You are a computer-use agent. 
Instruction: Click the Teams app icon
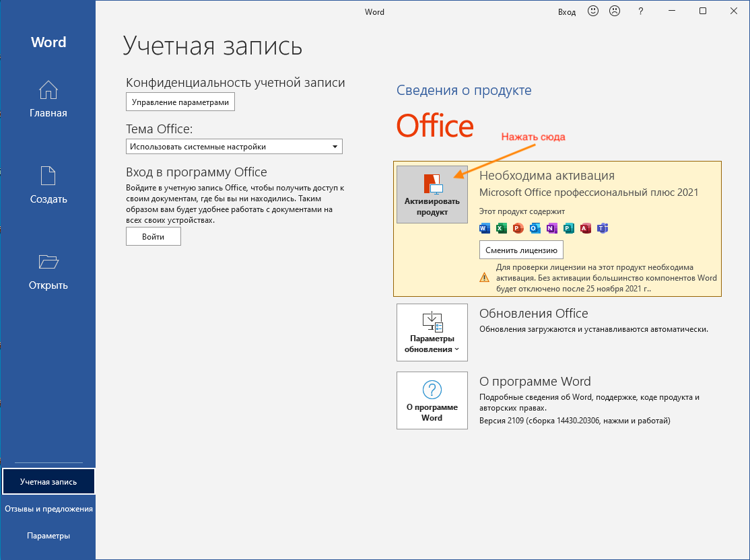tap(602, 228)
